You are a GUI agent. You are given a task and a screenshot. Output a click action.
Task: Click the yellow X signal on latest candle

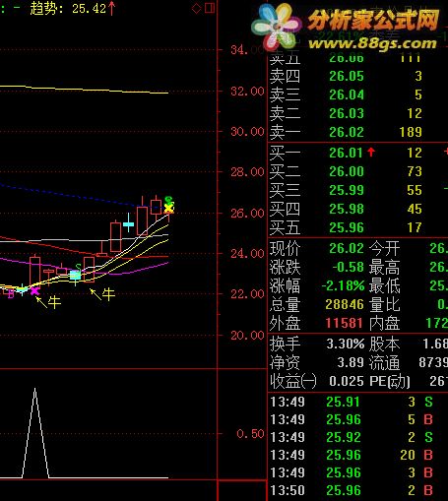tap(169, 208)
